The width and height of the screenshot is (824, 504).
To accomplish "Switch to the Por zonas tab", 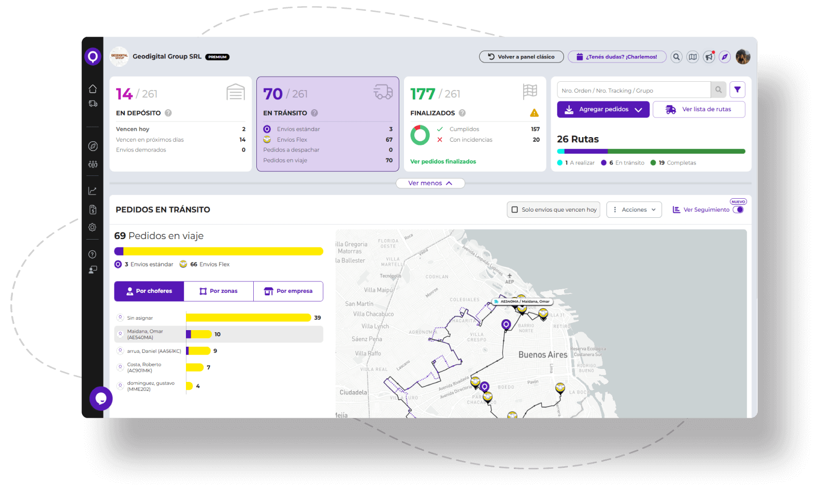I will (219, 291).
